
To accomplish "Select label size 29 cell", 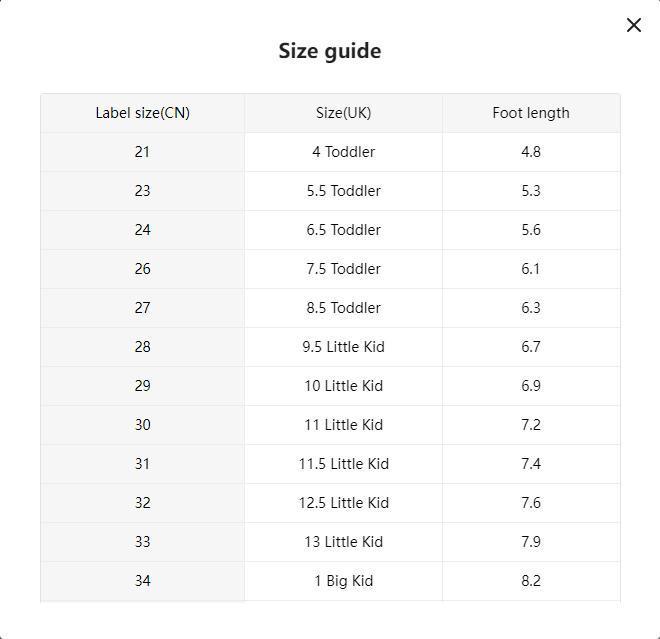I will coord(142,386).
